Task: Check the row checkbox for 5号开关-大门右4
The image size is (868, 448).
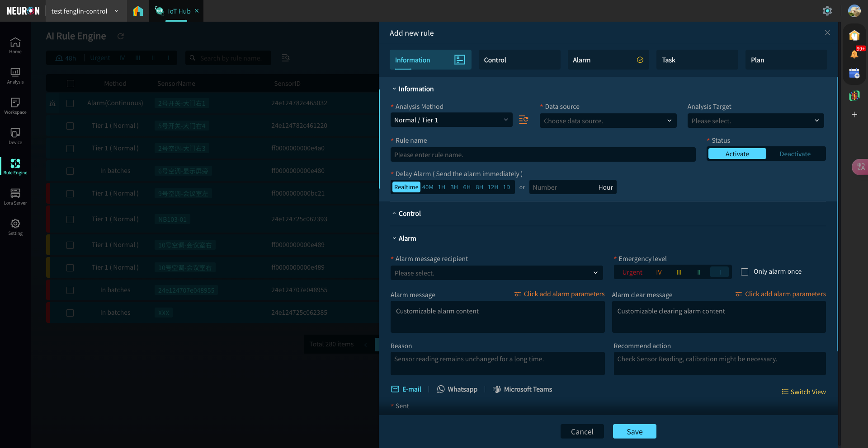Action: coord(70,126)
